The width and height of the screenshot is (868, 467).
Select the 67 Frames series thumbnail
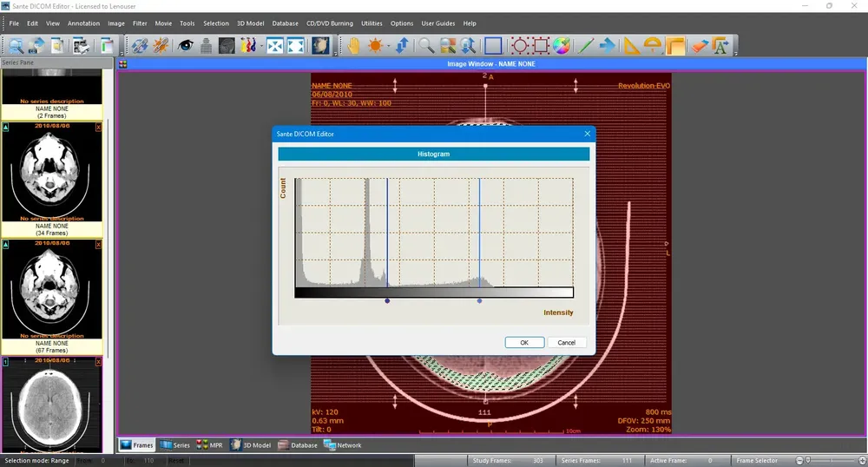[x=52, y=293]
